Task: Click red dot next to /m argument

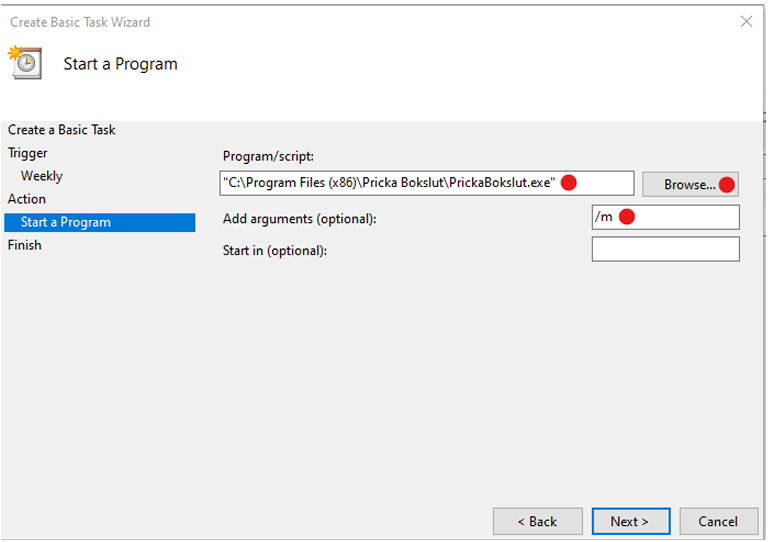Action: (627, 217)
